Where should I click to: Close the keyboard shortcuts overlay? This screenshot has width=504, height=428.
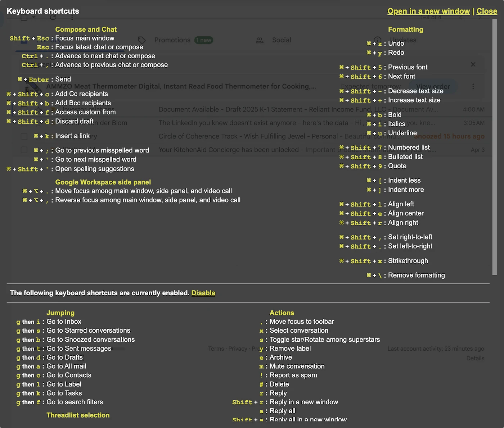click(x=487, y=11)
